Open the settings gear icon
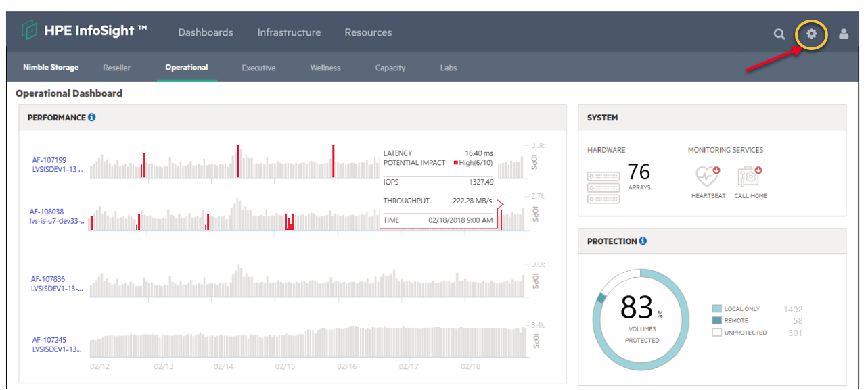The height and width of the screenshot is (390, 868). click(x=812, y=34)
